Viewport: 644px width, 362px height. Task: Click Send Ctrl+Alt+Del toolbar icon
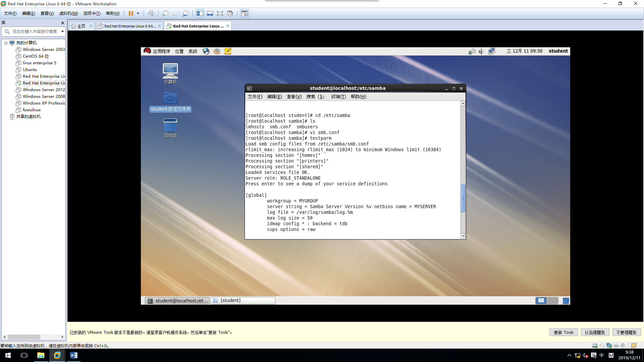(151, 13)
